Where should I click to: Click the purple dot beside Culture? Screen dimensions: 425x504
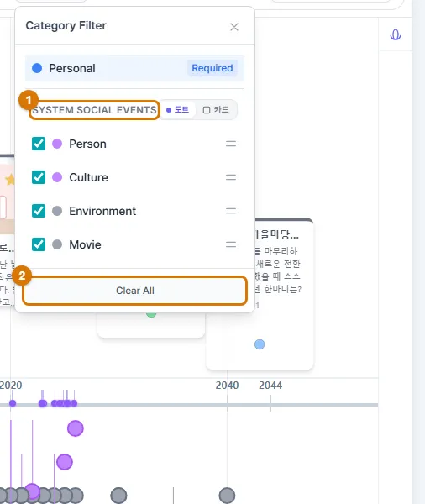(57, 177)
